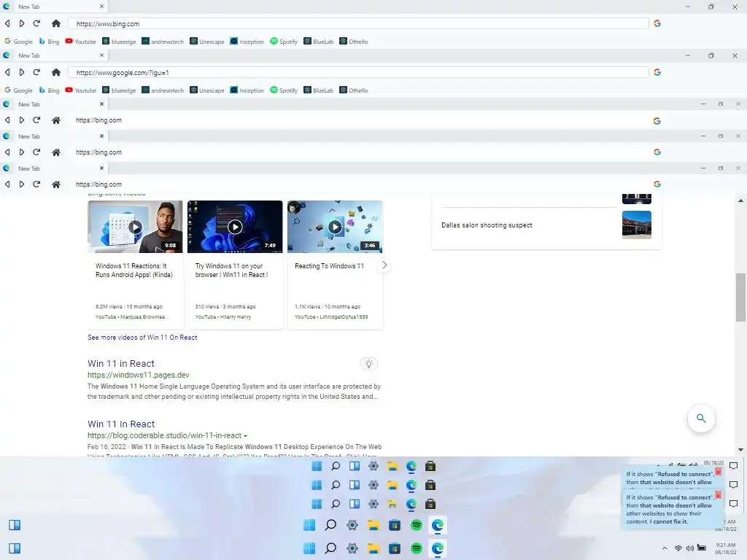This screenshot has width=747, height=560.
Task: Click Home icon in the www.bing.com window
Action: tap(55, 23)
